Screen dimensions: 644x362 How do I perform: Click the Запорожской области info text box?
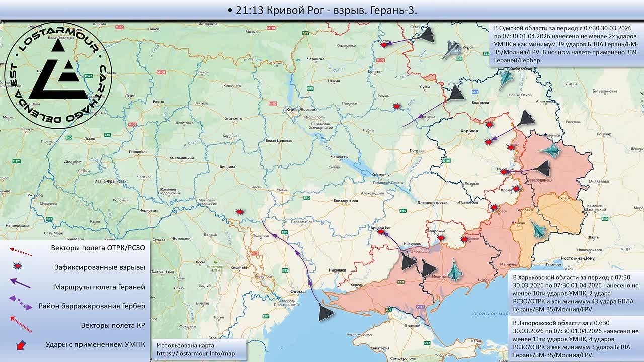point(575,339)
